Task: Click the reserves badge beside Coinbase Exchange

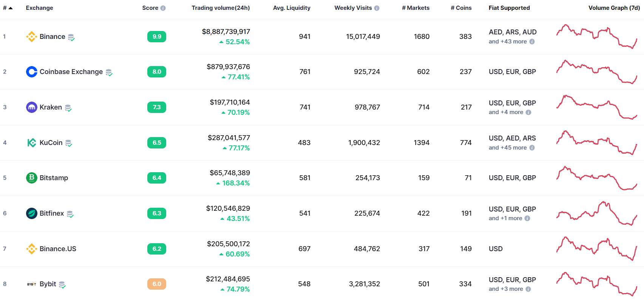Action: (x=109, y=73)
